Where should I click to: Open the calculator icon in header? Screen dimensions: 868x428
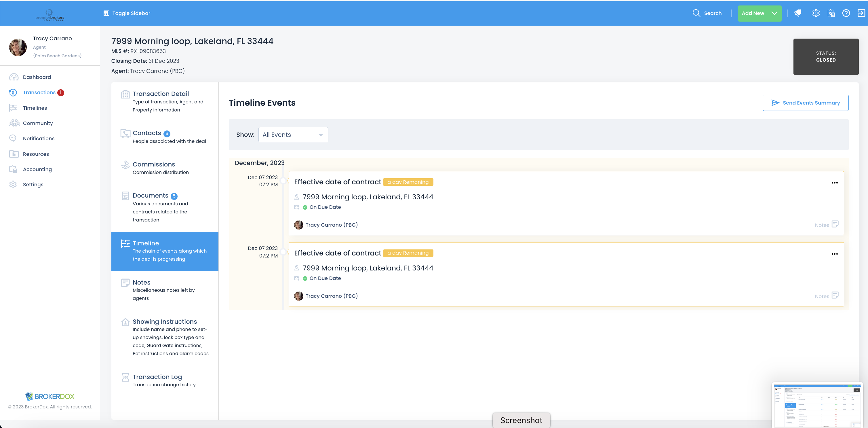831,13
